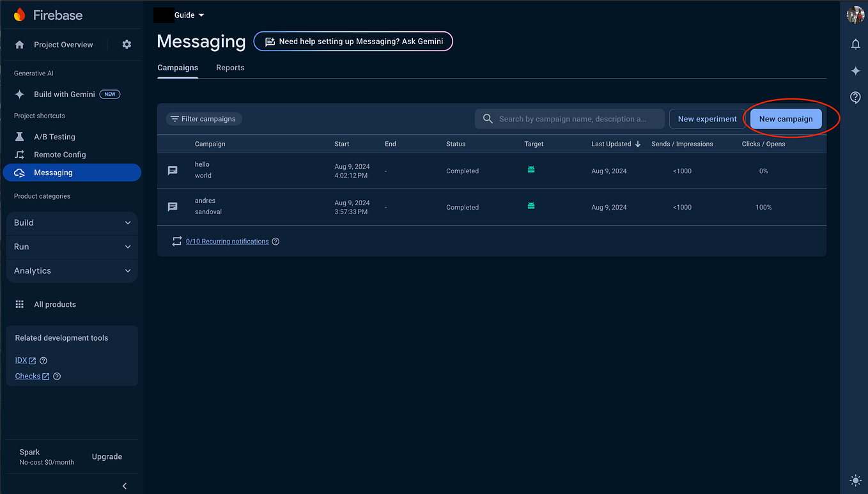This screenshot has width=868, height=494.
Task: Click the Clicks / Opens column header
Action: point(764,144)
